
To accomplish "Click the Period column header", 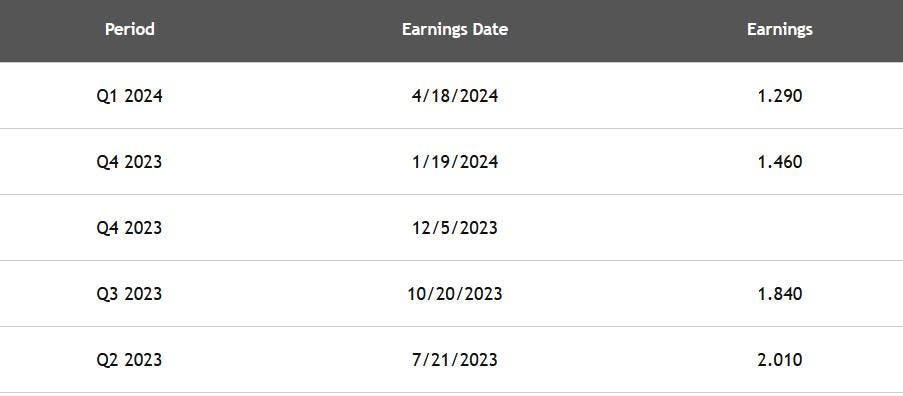I will click(130, 29).
